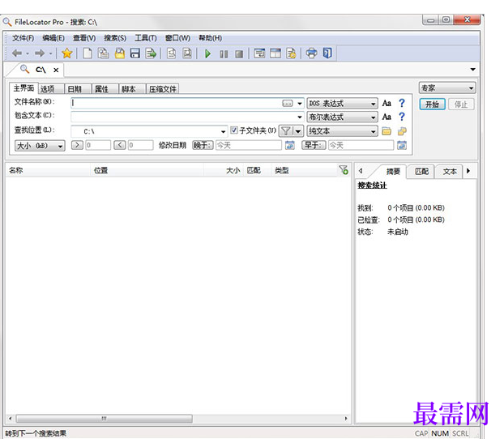Open help for file name expression

pos(402,103)
